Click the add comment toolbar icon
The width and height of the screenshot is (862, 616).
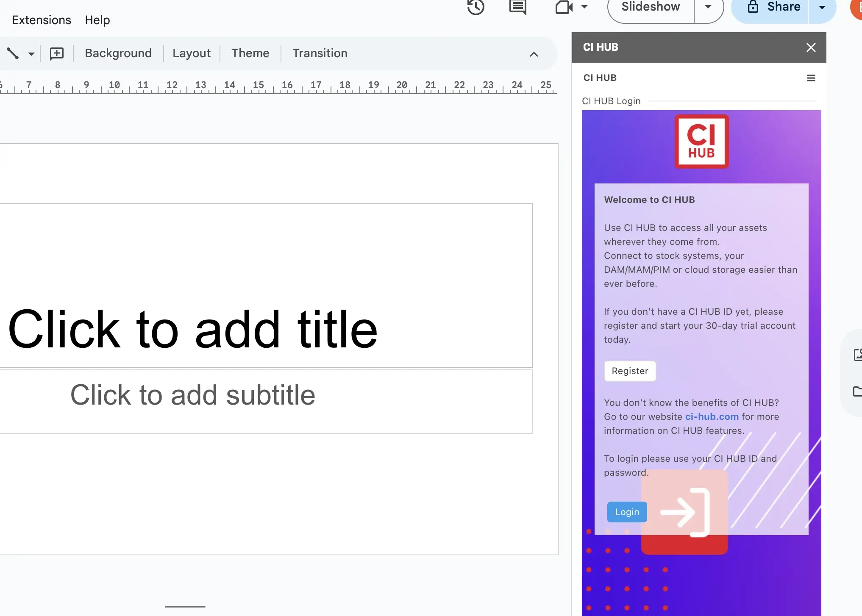(x=57, y=53)
